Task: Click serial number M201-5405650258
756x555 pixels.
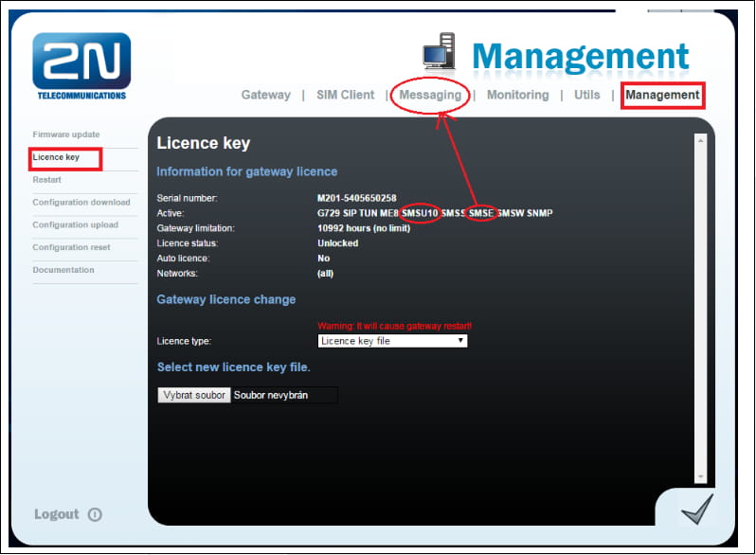Action: tap(357, 198)
